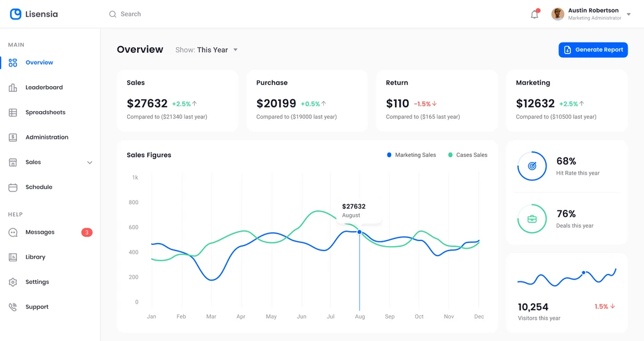Click the Generate Report button
644x341 pixels.
coord(593,50)
